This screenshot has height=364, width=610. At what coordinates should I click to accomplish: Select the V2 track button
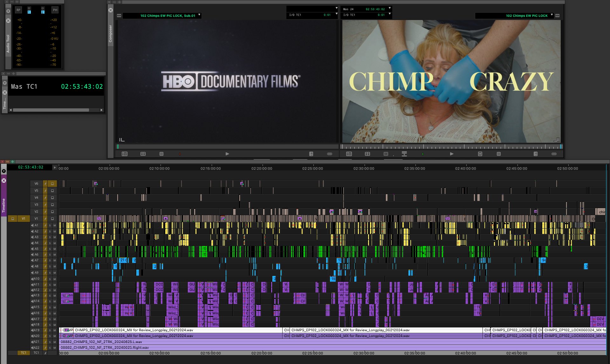point(36,212)
